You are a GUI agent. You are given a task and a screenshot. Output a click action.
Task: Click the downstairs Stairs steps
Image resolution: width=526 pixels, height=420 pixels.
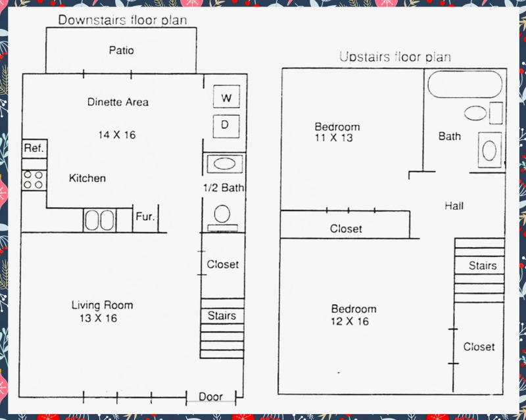(x=224, y=316)
